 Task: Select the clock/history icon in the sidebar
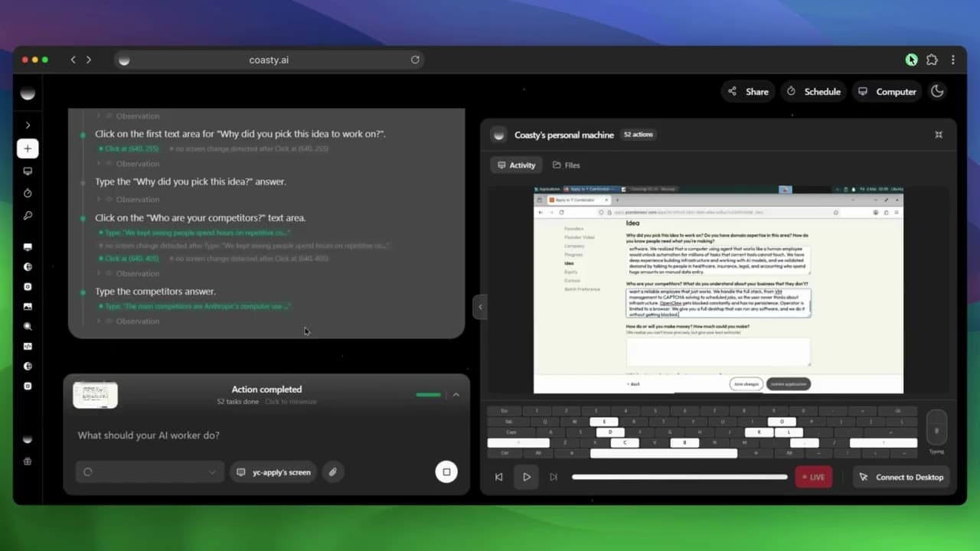point(28,193)
